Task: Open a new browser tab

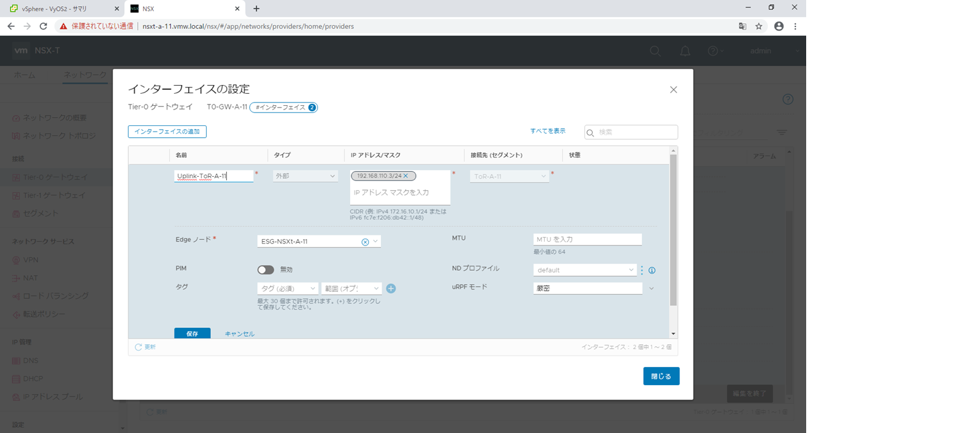Action: [256, 9]
